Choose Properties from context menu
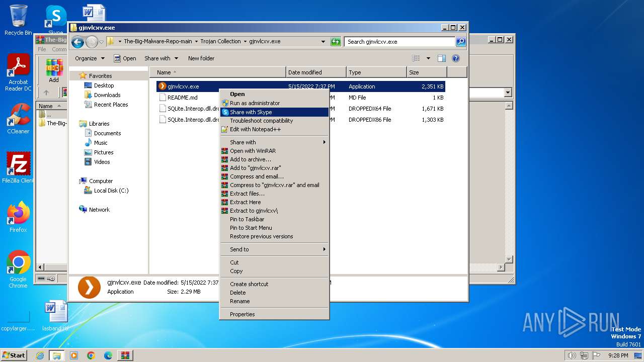This screenshot has height=362, width=644. (274, 314)
